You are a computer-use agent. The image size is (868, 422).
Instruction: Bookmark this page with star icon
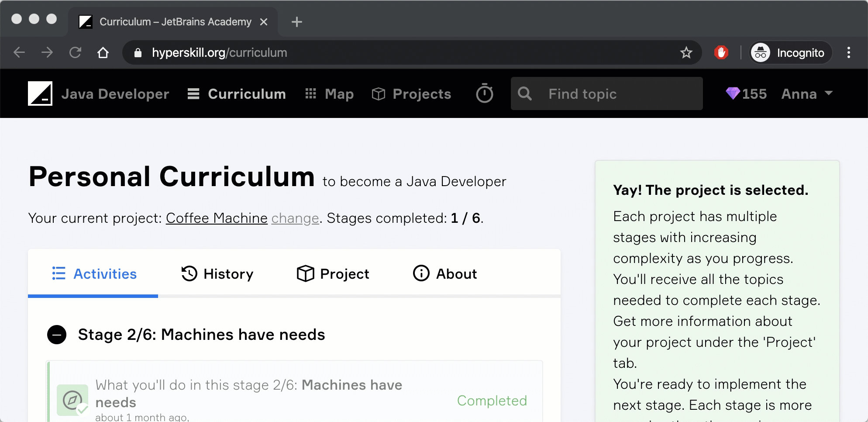(x=686, y=53)
